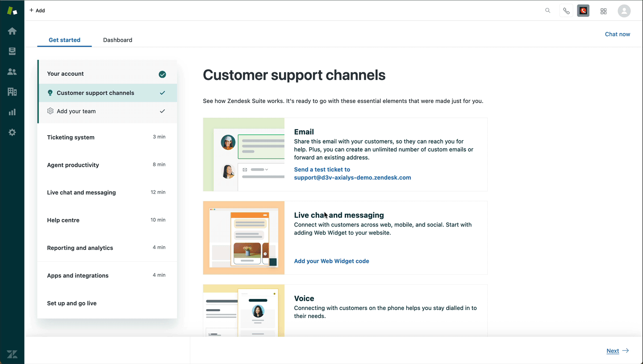Click the Chat now link

click(x=618, y=34)
